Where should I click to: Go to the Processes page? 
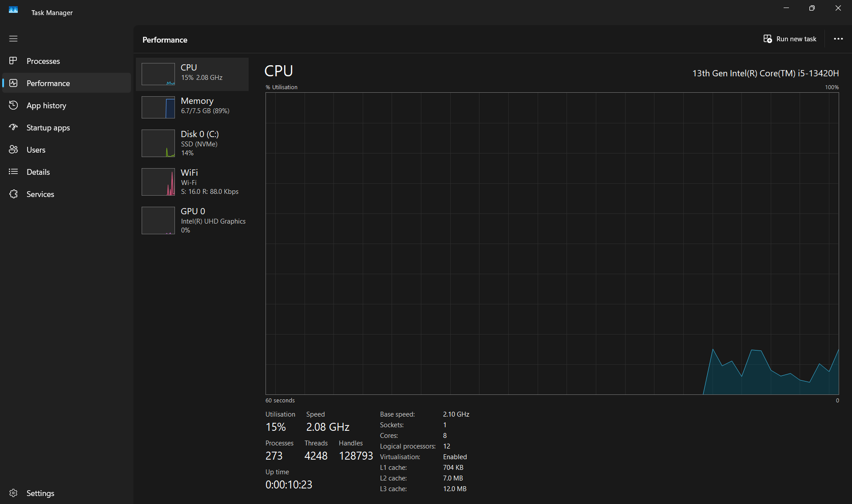coord(67,61)
